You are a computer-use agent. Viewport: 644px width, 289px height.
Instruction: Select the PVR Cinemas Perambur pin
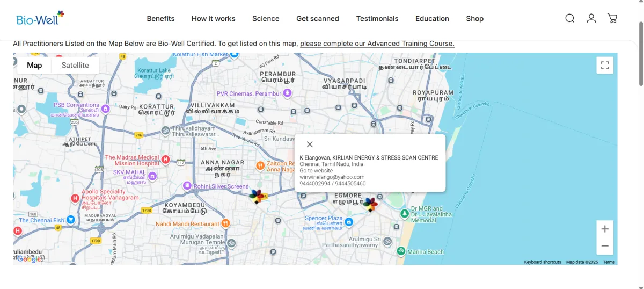click(288, 93)
